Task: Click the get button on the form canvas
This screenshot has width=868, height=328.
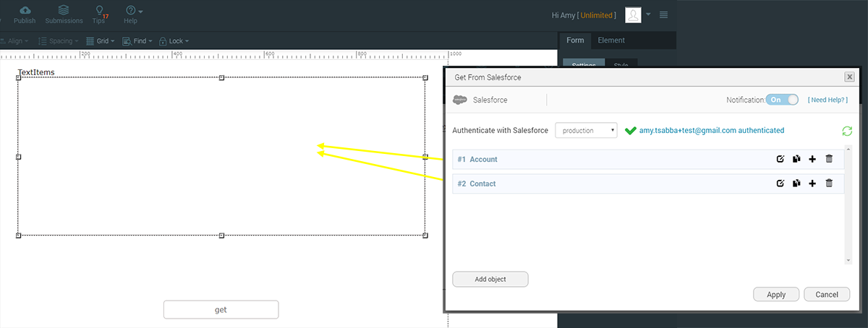Action: [221, 309]
